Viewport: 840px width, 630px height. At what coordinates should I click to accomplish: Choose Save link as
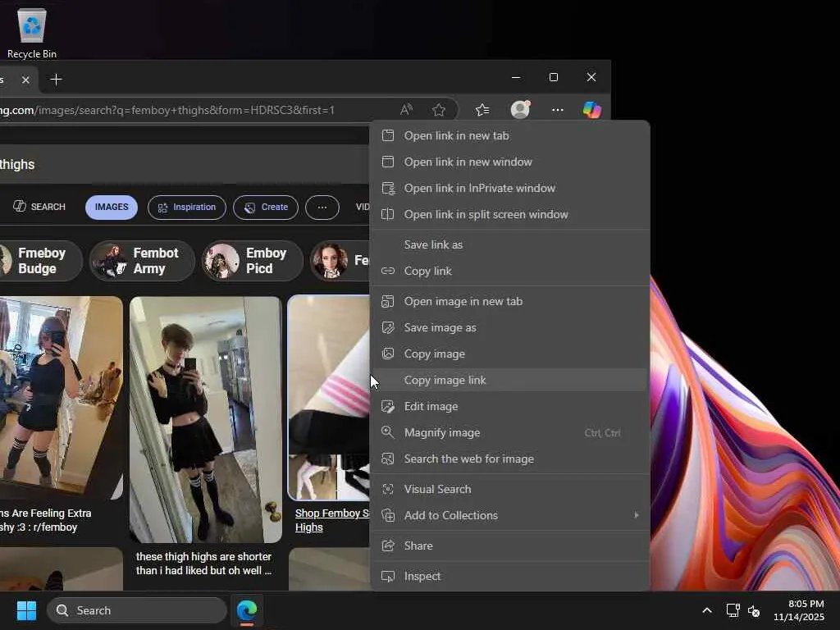click(509, 244)
